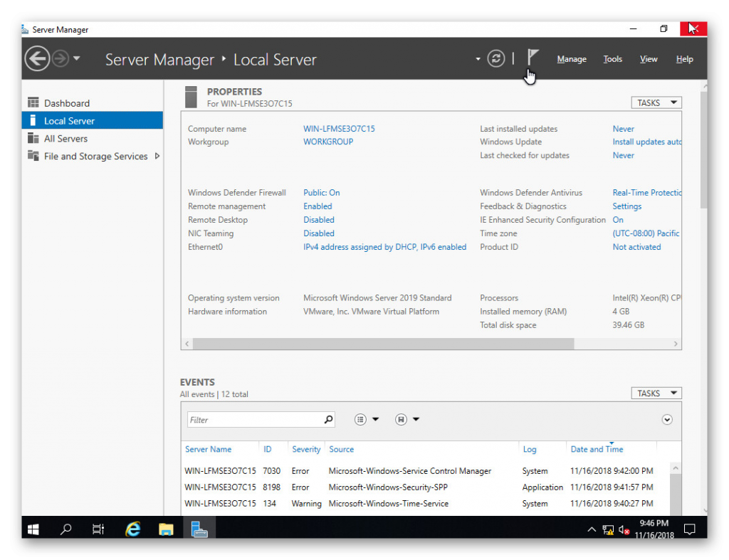Toggle Windows Defender Firewall profile

pos(321,192)
